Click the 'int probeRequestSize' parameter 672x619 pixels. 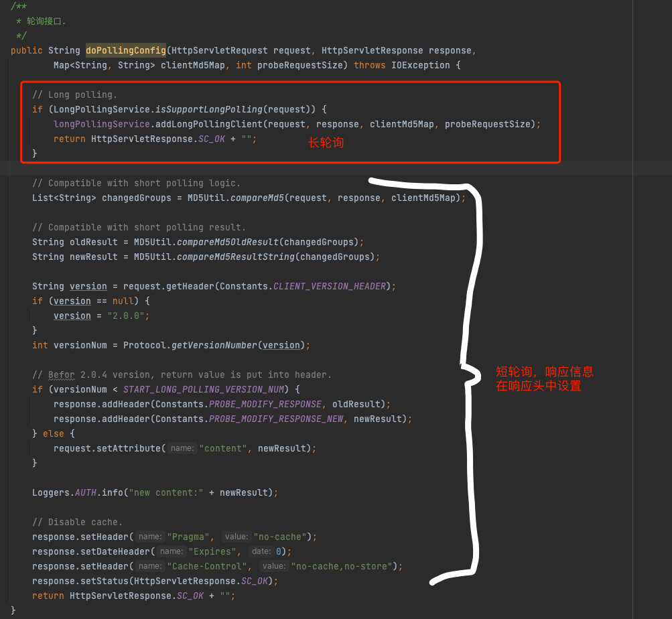(x=289, y=65)
